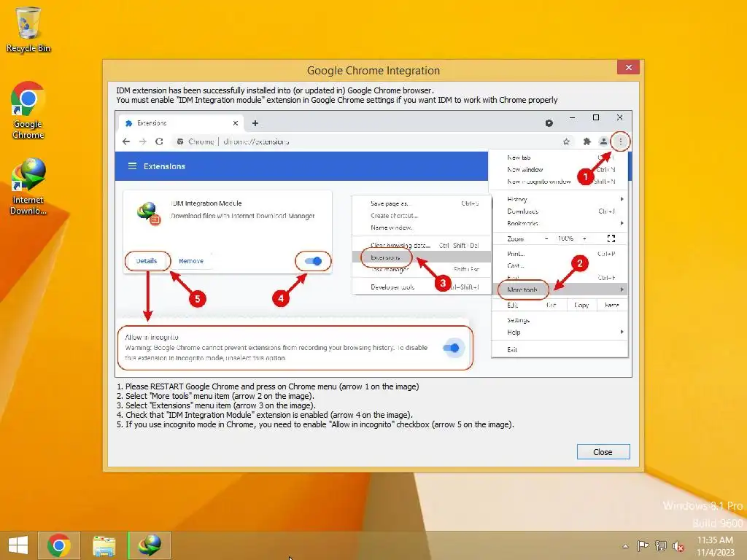747x560 pixels.
Task: Show hidden system tray icons
Action: tap(625, 546)
